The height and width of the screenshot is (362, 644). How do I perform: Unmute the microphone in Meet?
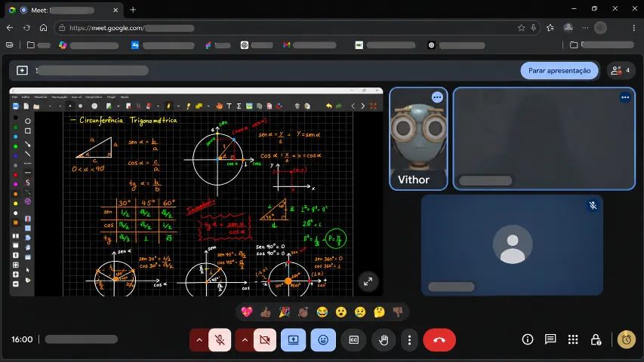click(x=220, y=340)
